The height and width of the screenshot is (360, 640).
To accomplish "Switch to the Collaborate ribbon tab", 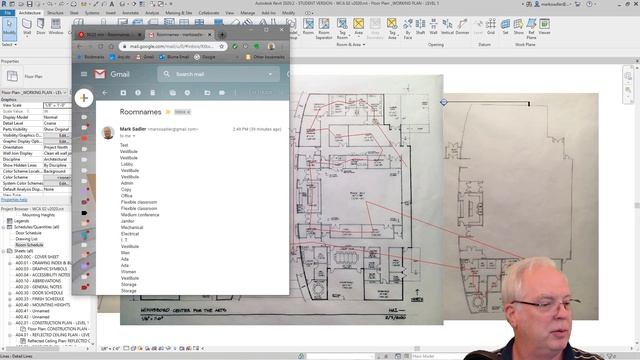I will (x=208, y=13).
